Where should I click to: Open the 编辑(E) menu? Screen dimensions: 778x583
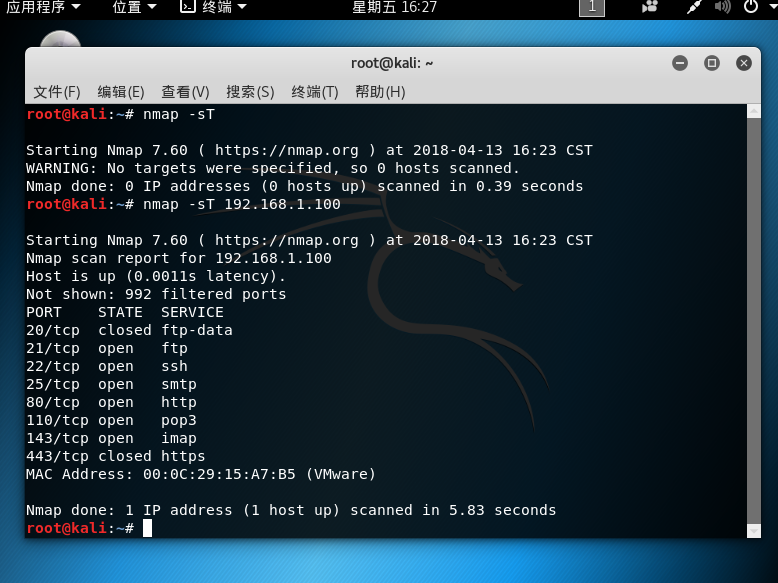click(x=121, y=92)
